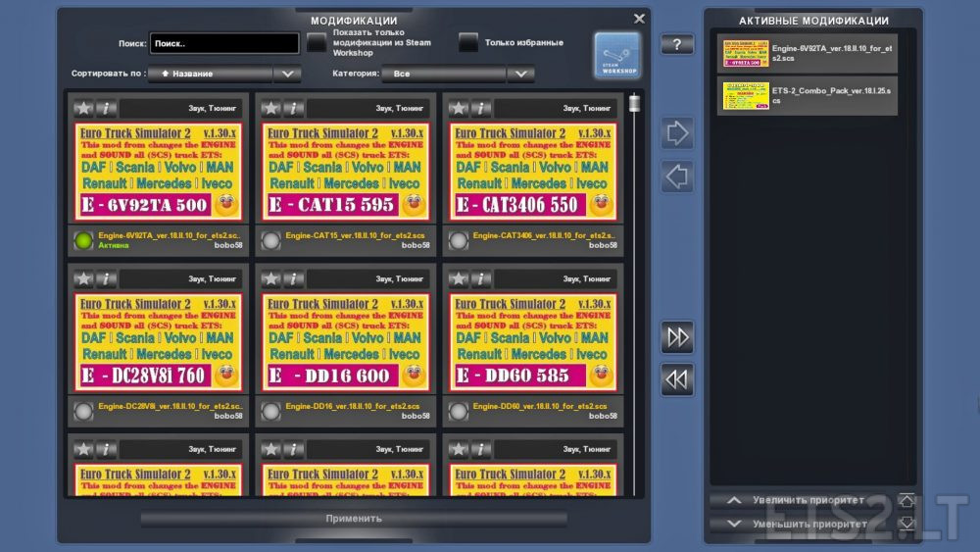Show info for E-CAT15 595 mod
This screenshot has width=980, height=552.
click(x=293, y=108)
